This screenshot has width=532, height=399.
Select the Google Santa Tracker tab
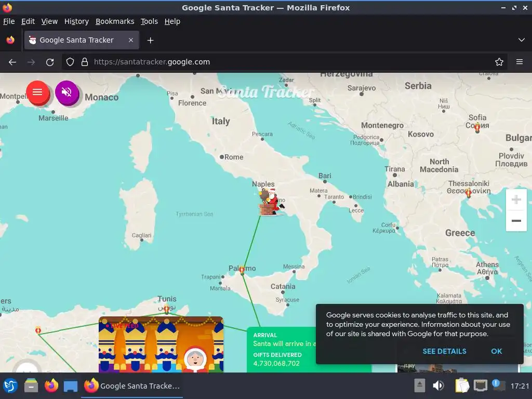click(82, 40)
